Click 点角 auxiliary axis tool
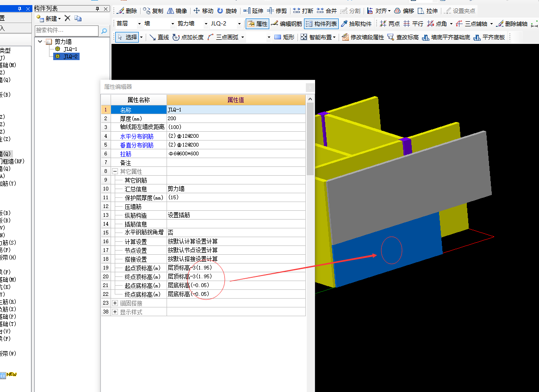Viewport: 539px width, 392px height. 437,24
